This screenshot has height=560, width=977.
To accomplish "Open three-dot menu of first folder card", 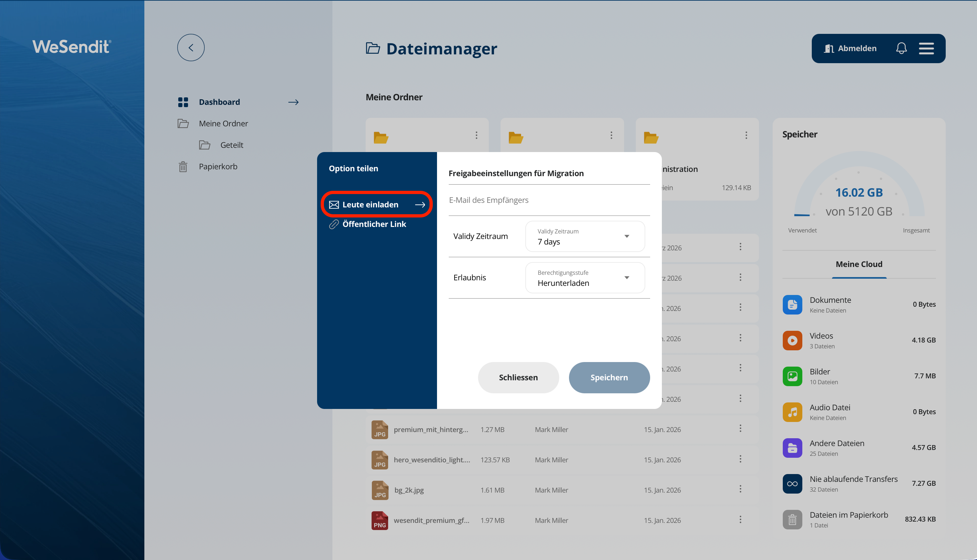I will (476, 135).
